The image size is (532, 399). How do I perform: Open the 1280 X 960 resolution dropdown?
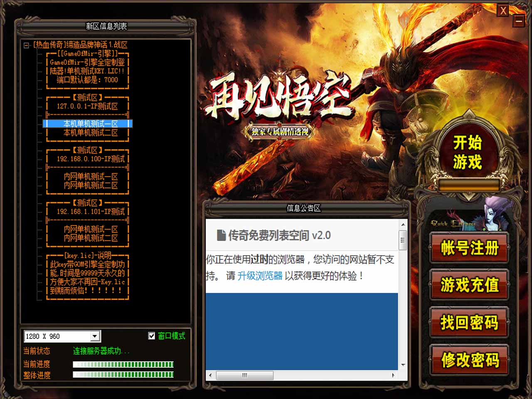pos(95,336)
